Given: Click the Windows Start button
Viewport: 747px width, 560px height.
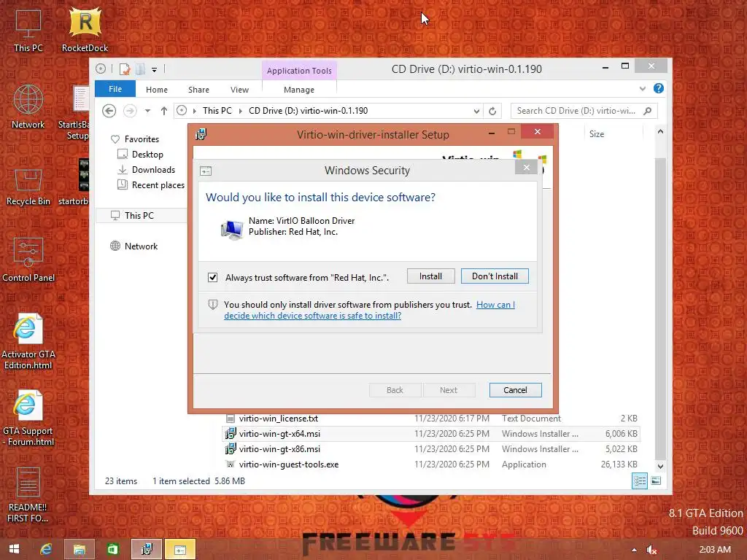Looking at the screenshot, I should [14, 549].
